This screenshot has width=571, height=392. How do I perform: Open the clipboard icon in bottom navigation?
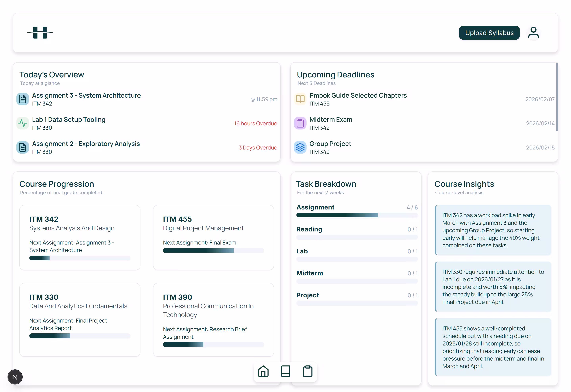pos(307,371)
